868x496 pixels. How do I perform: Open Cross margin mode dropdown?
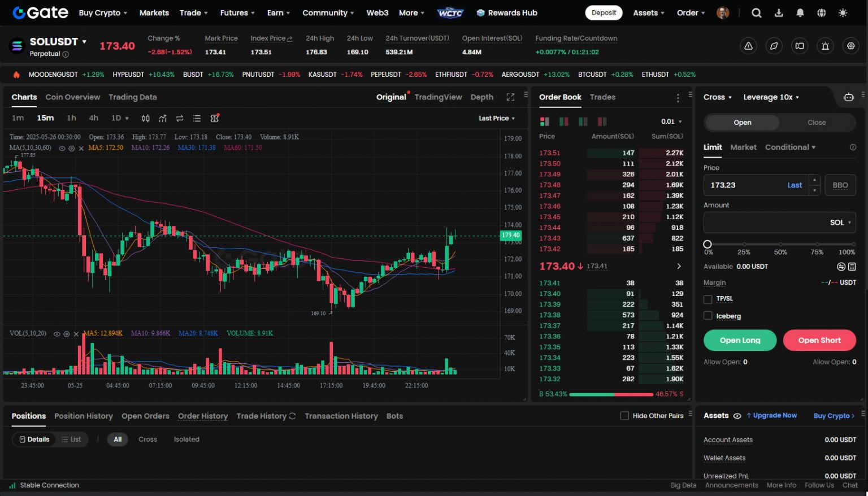coord(718,97)
